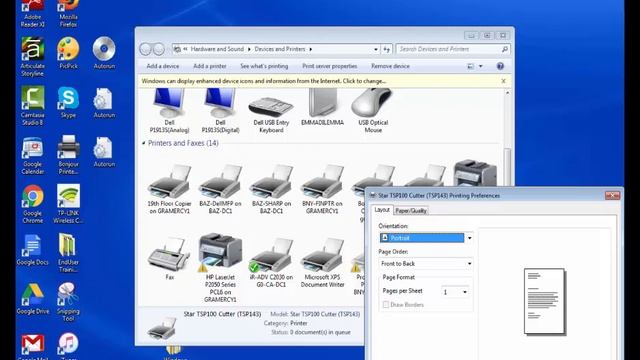
Task: Open Google Calendar desktop shortcut
Action: click(33, 155)
